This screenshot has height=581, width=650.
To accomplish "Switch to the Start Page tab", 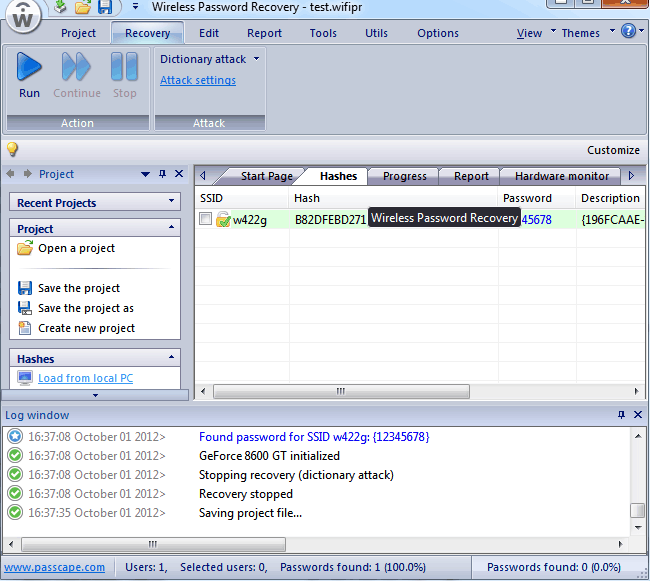I will point(265,176).
